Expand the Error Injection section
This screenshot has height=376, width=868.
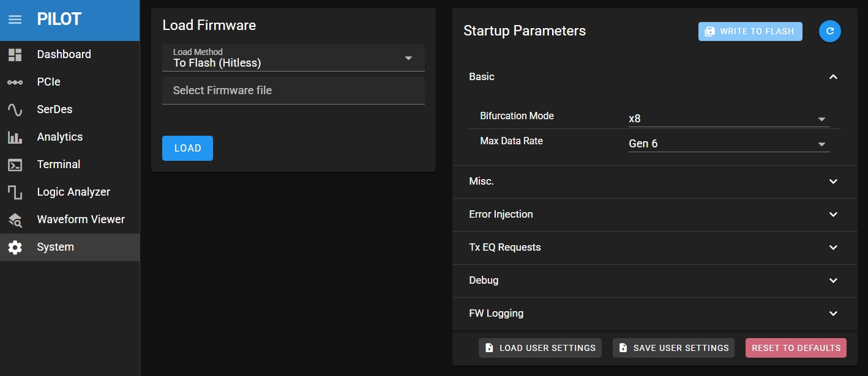832,215
